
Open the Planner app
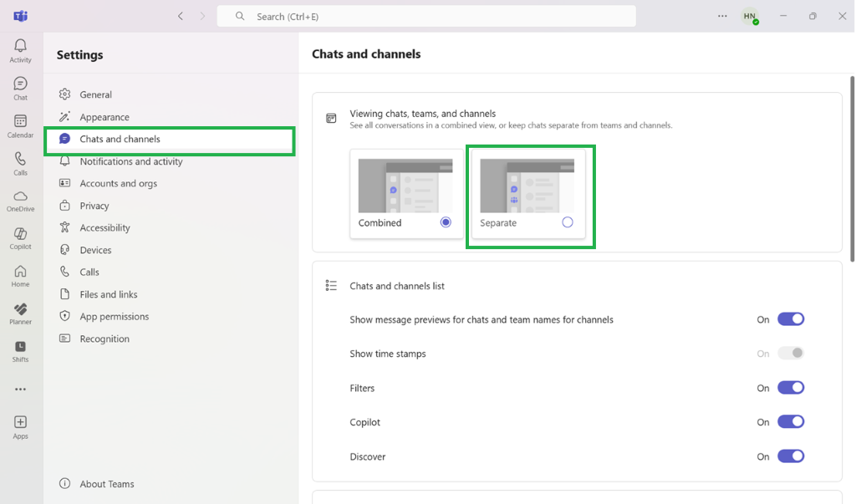[x=20, y=314]
